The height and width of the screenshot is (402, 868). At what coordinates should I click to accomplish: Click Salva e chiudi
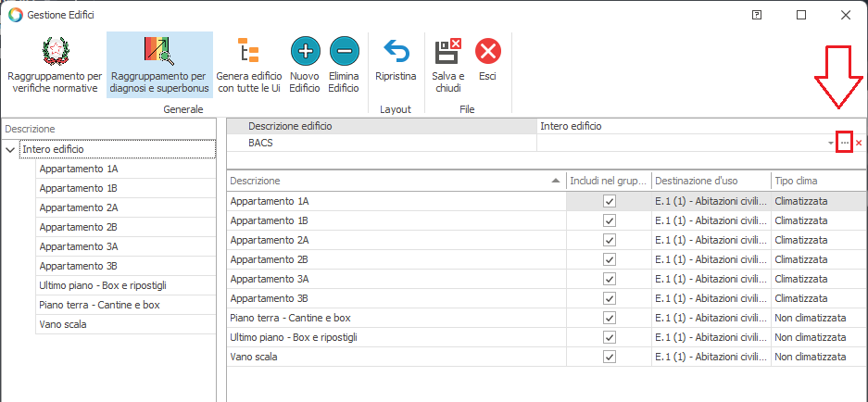pyautogui.click(x=447, y=51)
